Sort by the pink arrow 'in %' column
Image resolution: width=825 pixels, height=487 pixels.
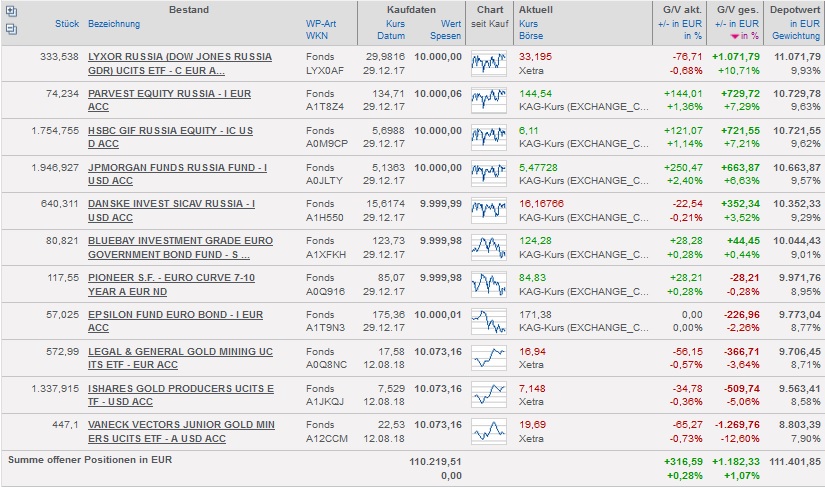pyautogui.click(x=744, y=36)
